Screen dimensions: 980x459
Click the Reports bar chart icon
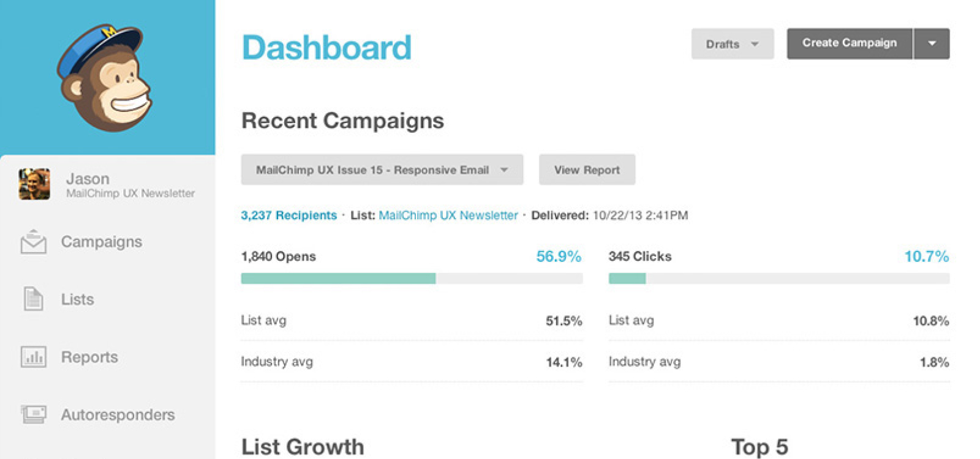coord(33,357)
